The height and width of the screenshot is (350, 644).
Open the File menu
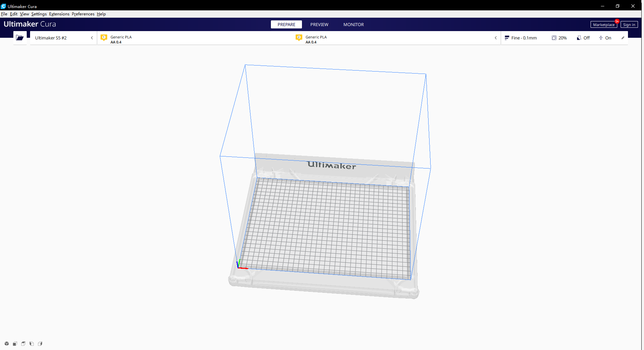coord(4,14)
